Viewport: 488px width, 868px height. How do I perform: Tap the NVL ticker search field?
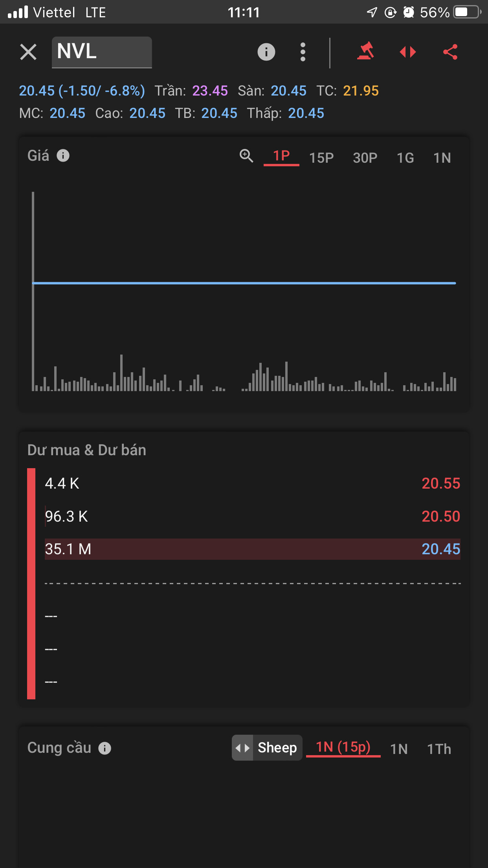coord(102,52)
